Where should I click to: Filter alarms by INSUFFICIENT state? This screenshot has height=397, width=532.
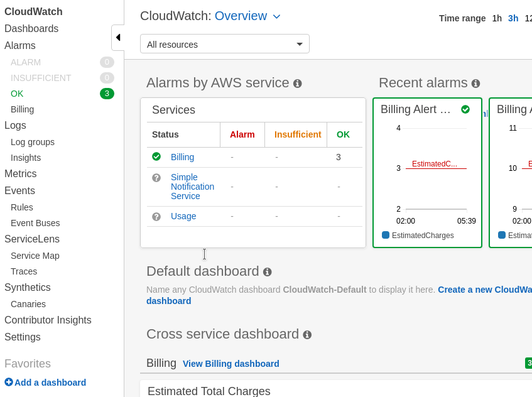(x=41, y=78)
